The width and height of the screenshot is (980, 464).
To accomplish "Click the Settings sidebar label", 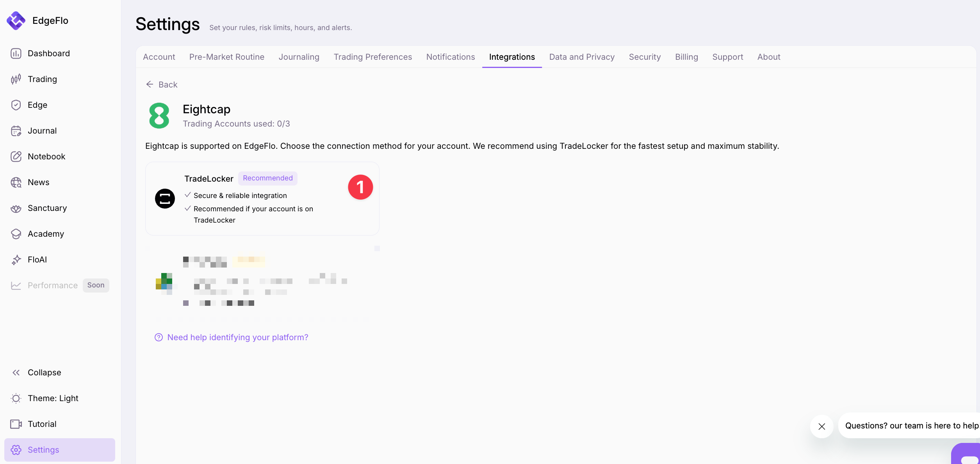I will coord(43,450).
